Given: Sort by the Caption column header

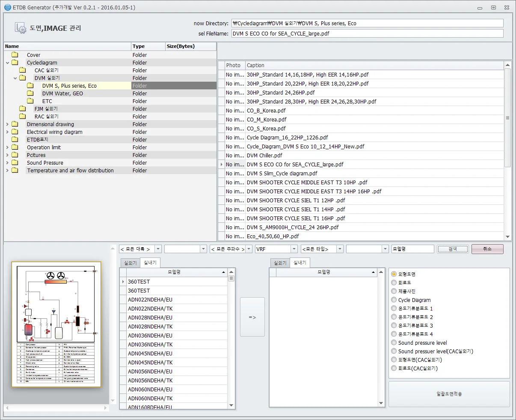Looking at the screenshot, I should [x=375, y=65].
